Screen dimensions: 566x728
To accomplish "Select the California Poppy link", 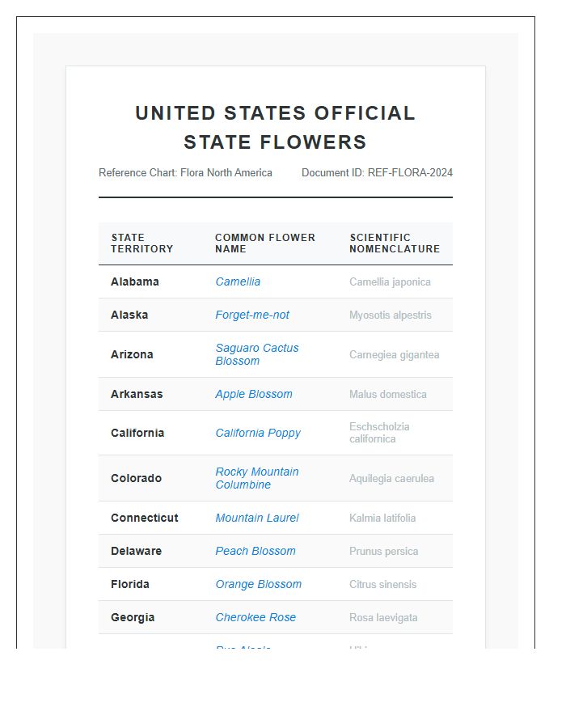I will click(258, 433).
